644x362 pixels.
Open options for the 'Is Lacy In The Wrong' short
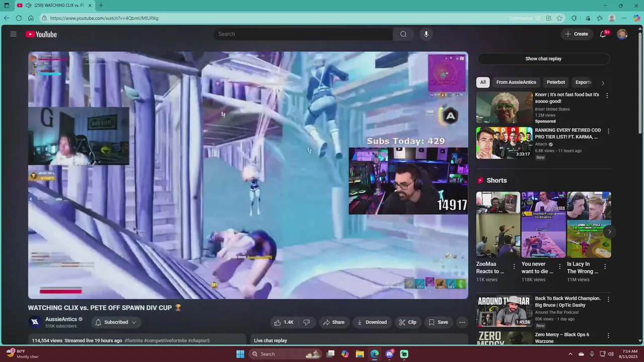605,266
